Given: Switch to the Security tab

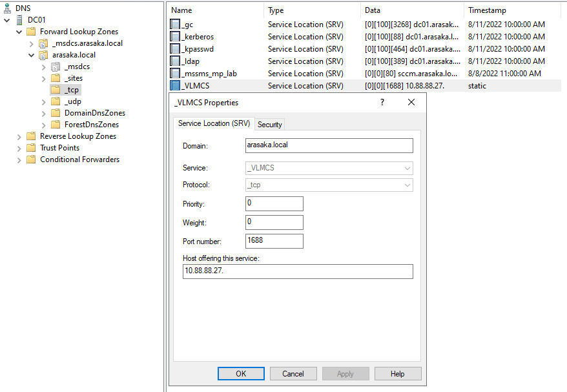Looking at the screenshot, I should pos(270,124).
